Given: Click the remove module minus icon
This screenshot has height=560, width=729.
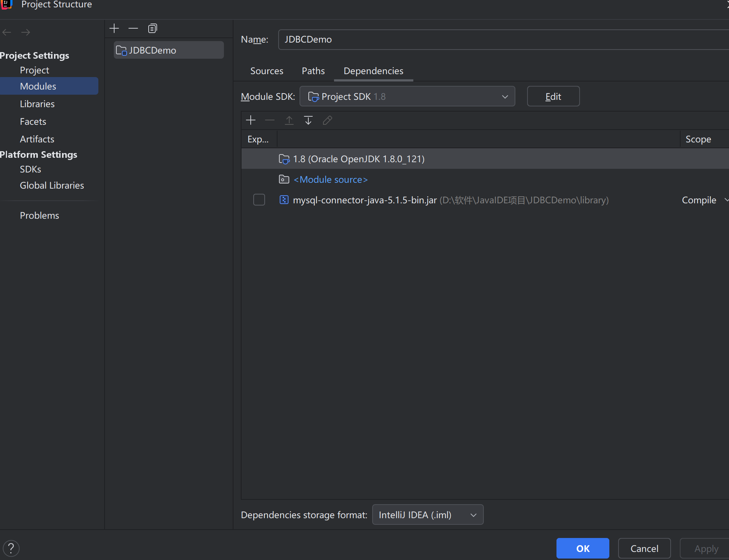Looking at the screenshot, I should (133, 29).
